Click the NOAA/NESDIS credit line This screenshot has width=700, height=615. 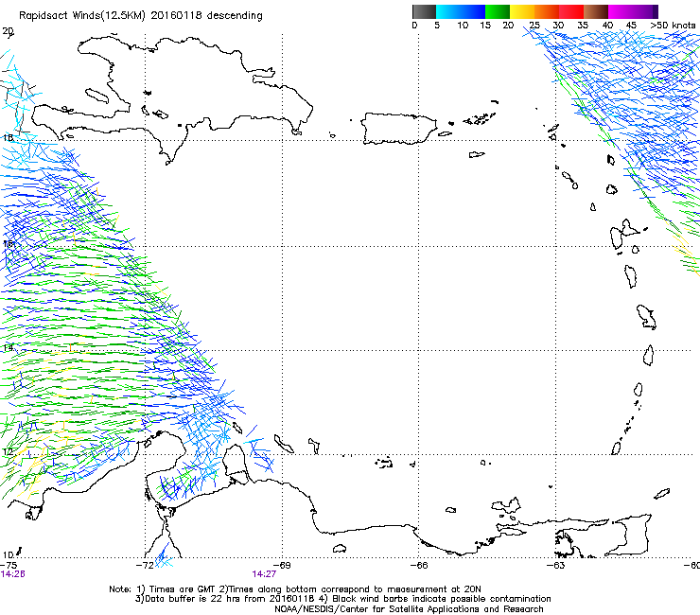409,609
